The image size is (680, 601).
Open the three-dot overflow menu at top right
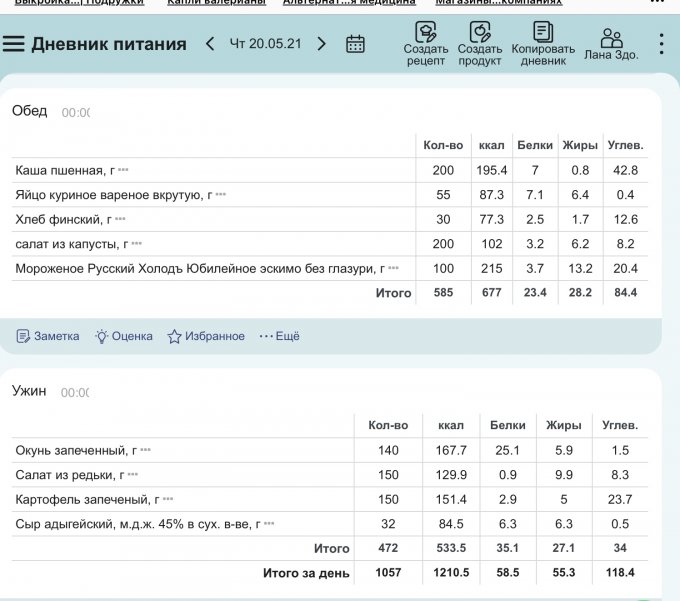pos(661,44)
